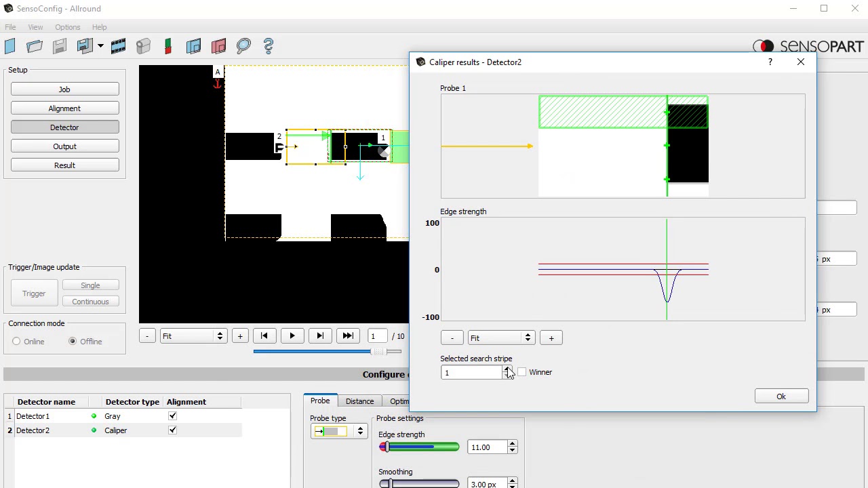868x488 pixels.
Task: Click the red overlapping windows icon
Action: [x=218, y=46]
